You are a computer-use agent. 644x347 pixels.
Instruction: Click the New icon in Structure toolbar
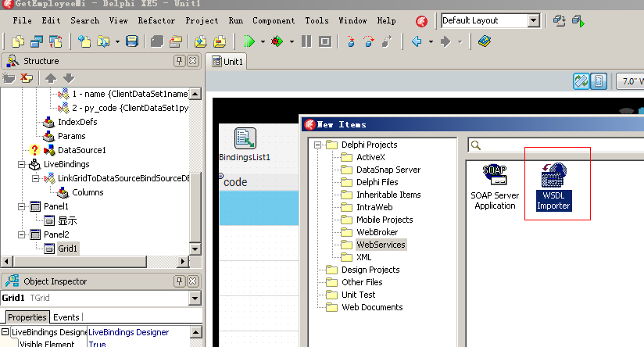coord(9,77)
